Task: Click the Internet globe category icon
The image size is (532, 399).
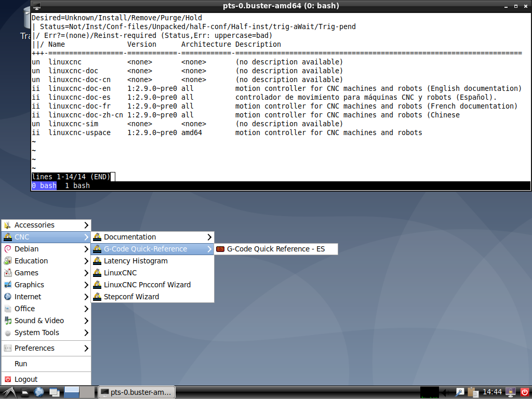Action: [7, 297]
